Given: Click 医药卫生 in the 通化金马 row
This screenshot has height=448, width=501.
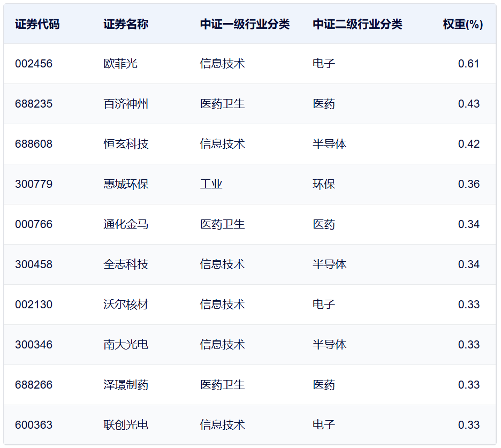Looking at the screenshot, I should tap(222, 224).
